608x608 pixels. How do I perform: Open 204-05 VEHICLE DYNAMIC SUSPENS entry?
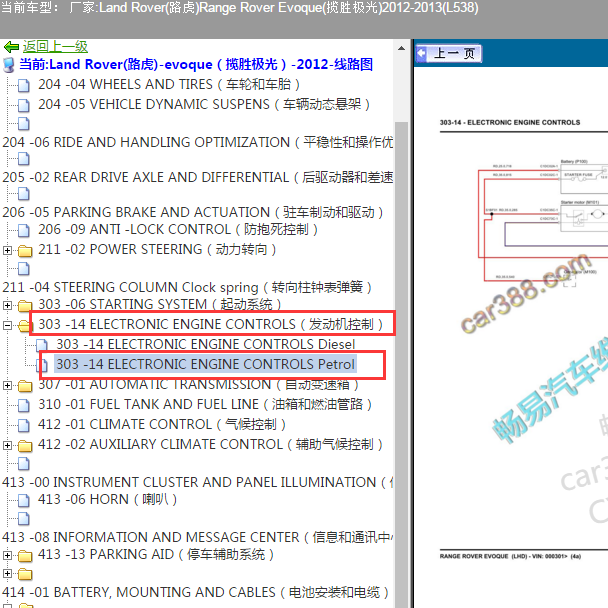point(204,104)
